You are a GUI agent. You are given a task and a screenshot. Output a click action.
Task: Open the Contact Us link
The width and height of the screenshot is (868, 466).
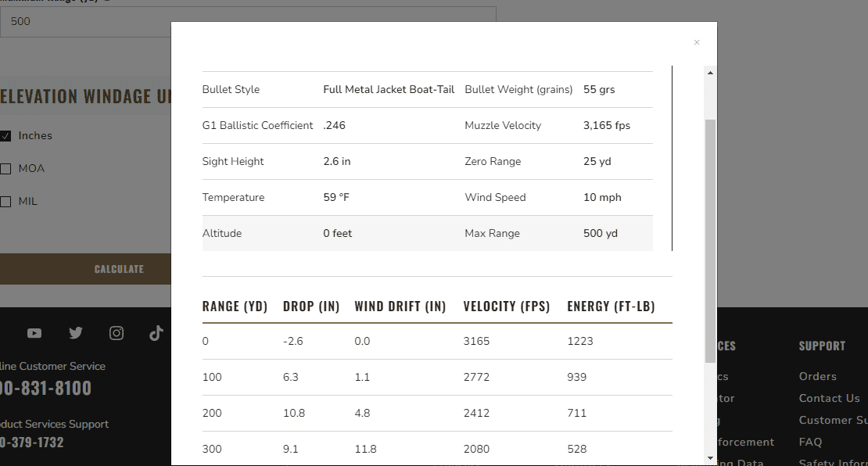click(829, 399)
